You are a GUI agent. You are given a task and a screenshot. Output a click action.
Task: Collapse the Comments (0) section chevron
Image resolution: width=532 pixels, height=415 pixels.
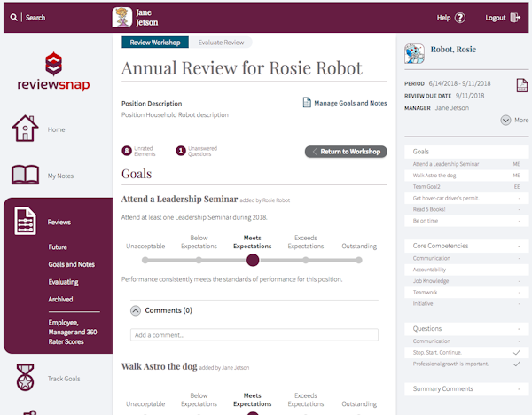[x=136, y=310]
